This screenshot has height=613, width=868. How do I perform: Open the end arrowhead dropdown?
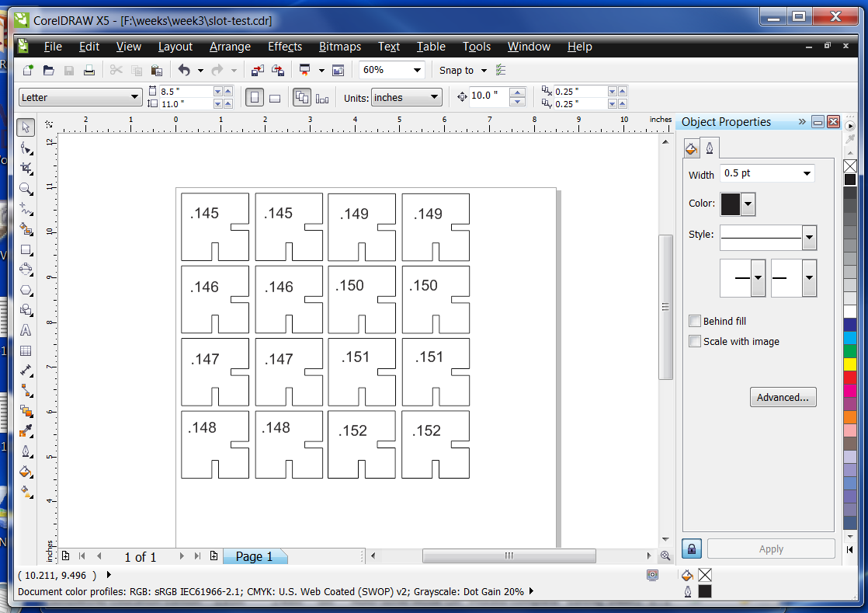(x=809, y=278)
